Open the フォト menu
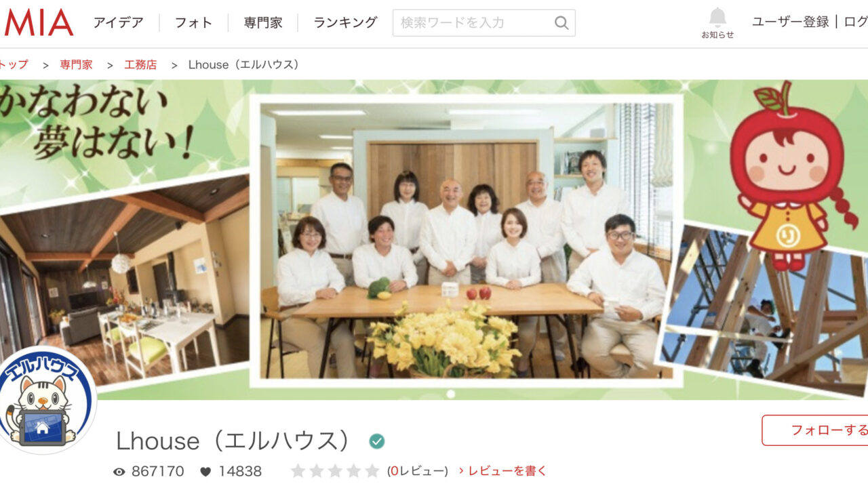The image size is (868, 488). point(194,22)
